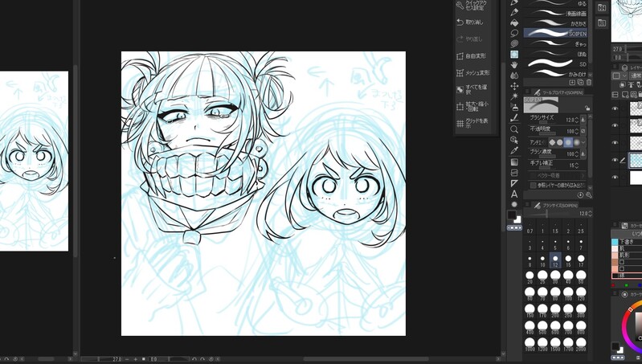The width and height of the screenshot is (642, 364).
Task: Select the brush directly above SD
Action: pos(555,54)
